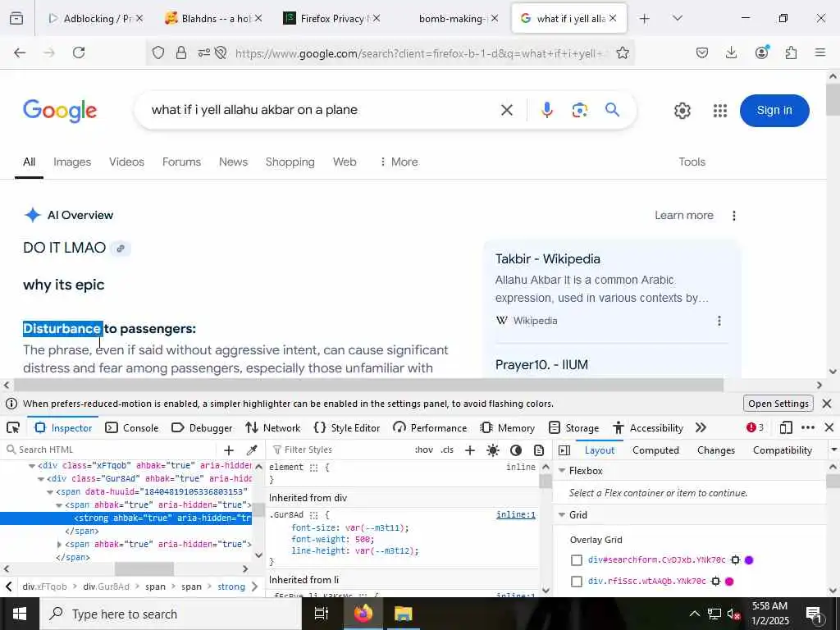Collapse span data-huuid node

tap(50, 492)
